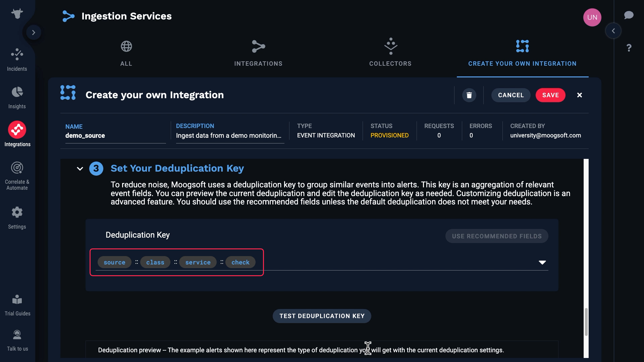Click the Talk to us icon

click(x=17, y=335)
